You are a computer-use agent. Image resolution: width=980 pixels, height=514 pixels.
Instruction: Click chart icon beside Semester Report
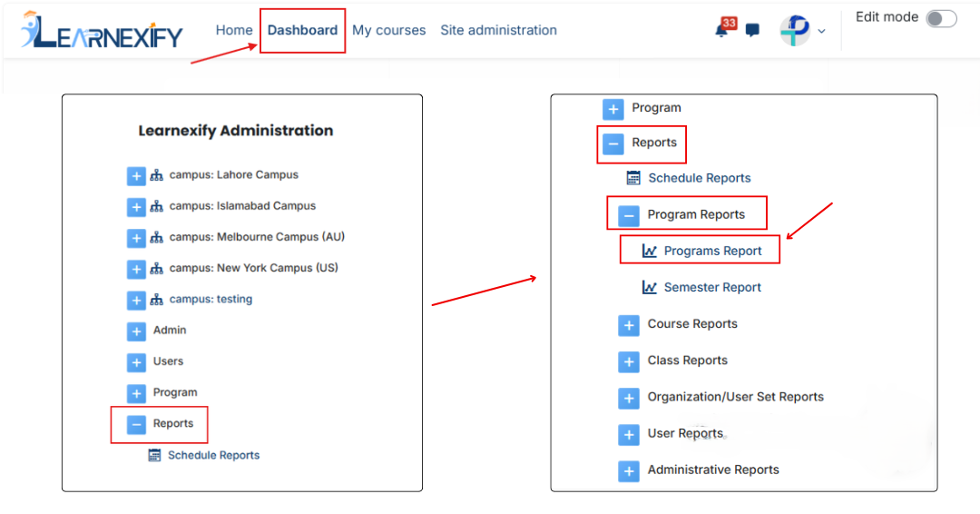click(x=650, y=287)
